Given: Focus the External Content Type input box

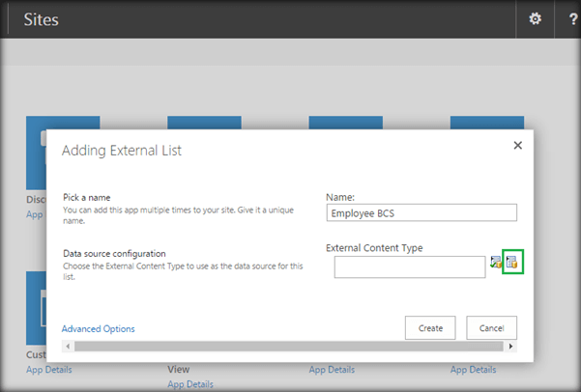Looking at the screenshot, I should click(x=410, y=266).
